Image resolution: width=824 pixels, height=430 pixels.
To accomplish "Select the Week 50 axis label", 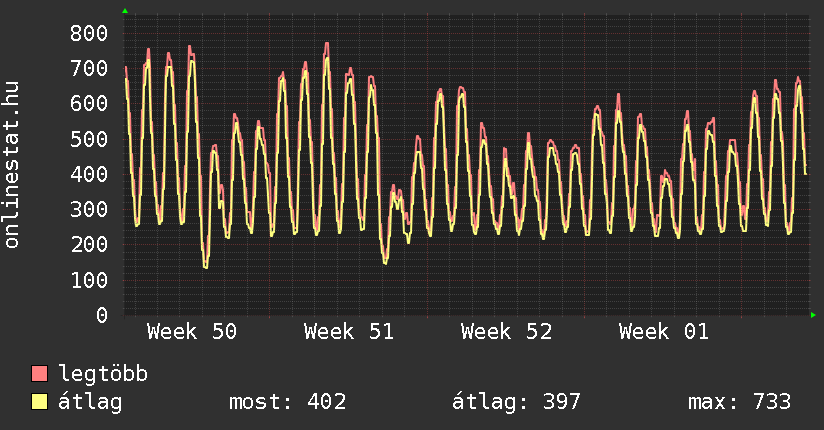I will pyautogui.click(x=192, y=332).
